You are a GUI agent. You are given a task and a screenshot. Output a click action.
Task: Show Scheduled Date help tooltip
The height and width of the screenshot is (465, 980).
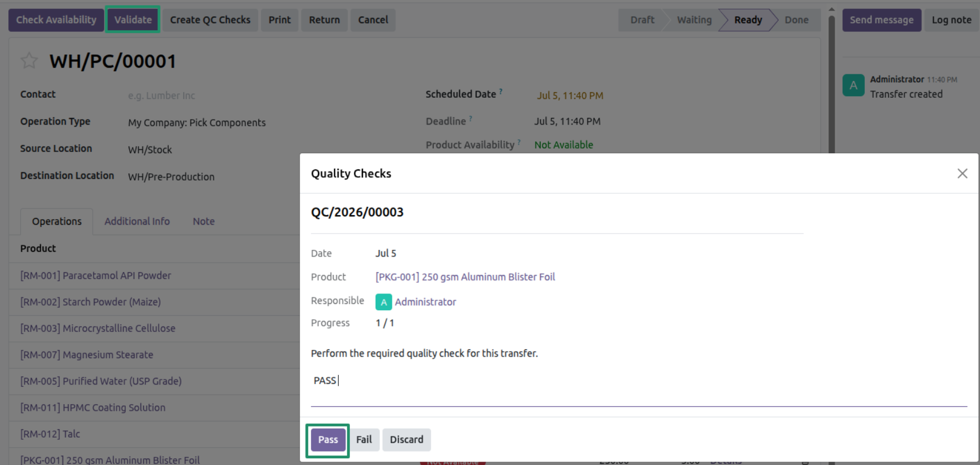click(501, 91)
